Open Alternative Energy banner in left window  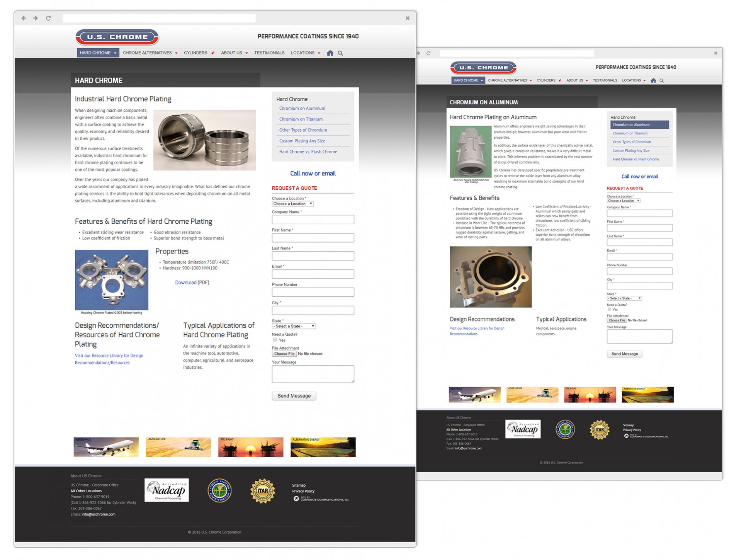[323, 447]
